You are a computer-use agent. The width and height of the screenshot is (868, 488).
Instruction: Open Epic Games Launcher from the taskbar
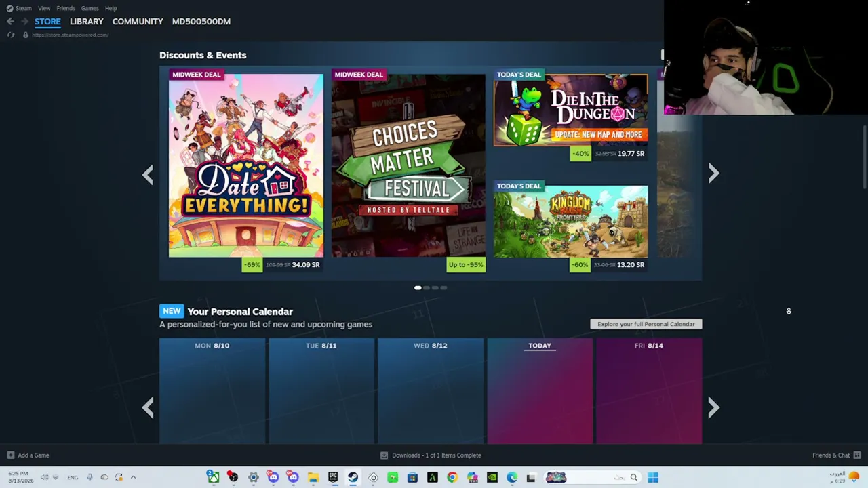pos(333,477)
